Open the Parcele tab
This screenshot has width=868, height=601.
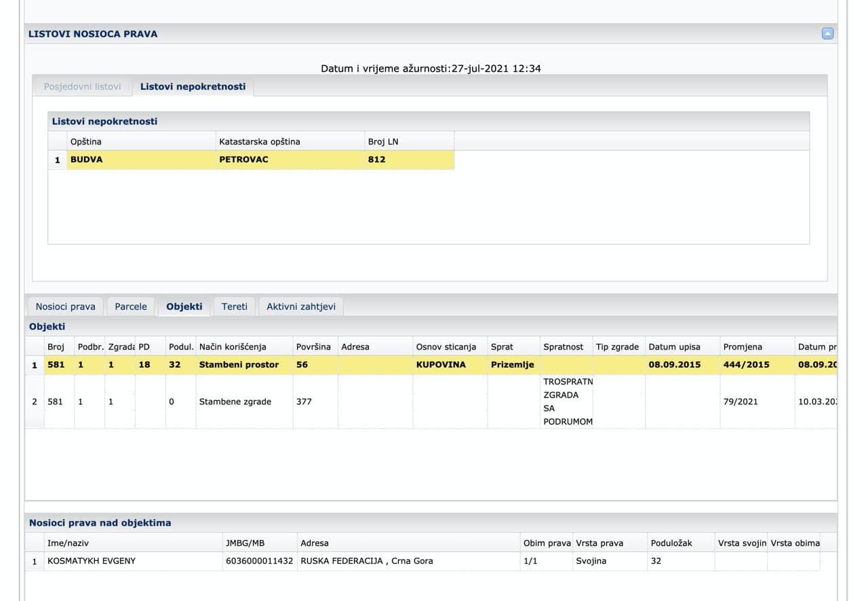point(131,307)
